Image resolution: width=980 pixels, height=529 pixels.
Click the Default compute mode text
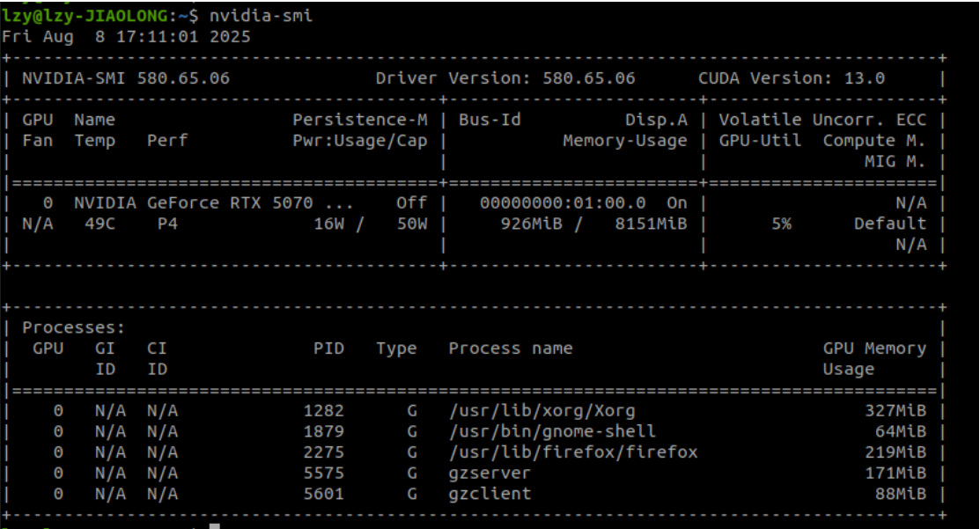(x=889, y=224)
